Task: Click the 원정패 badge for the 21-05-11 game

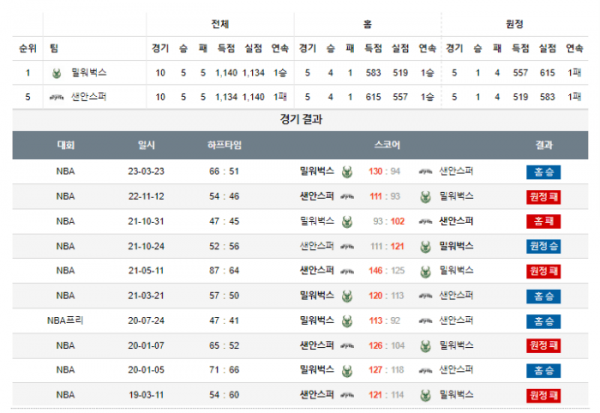Action: coord(543,271)
